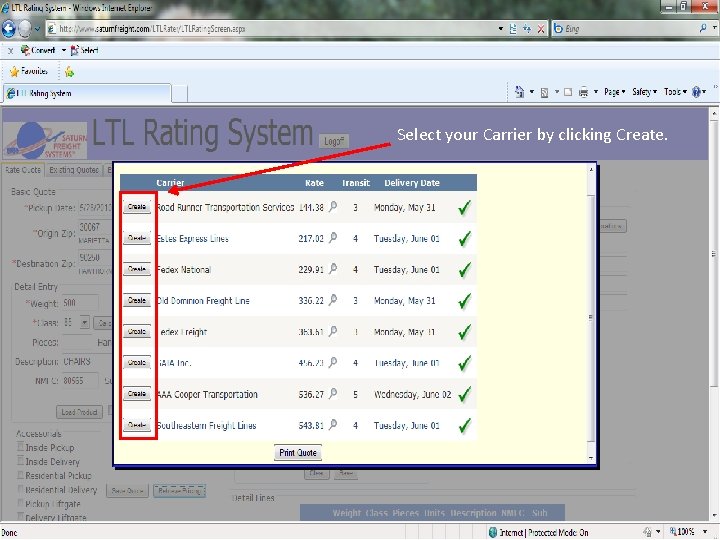Toggle the Pickup Liftgate checkbox
Image resolution: width=720 pixels, height=540 pixels.
click(x=20, y=503)
